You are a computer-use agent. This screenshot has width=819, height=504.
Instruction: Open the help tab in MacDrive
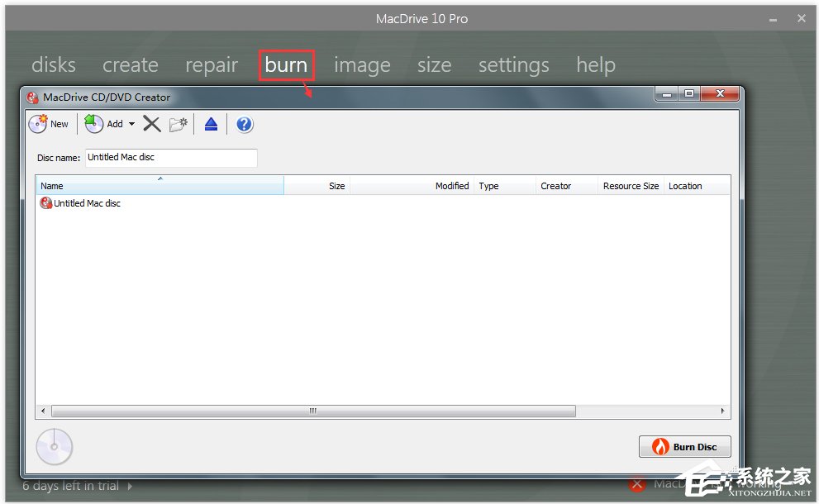(x=596, y=66)
